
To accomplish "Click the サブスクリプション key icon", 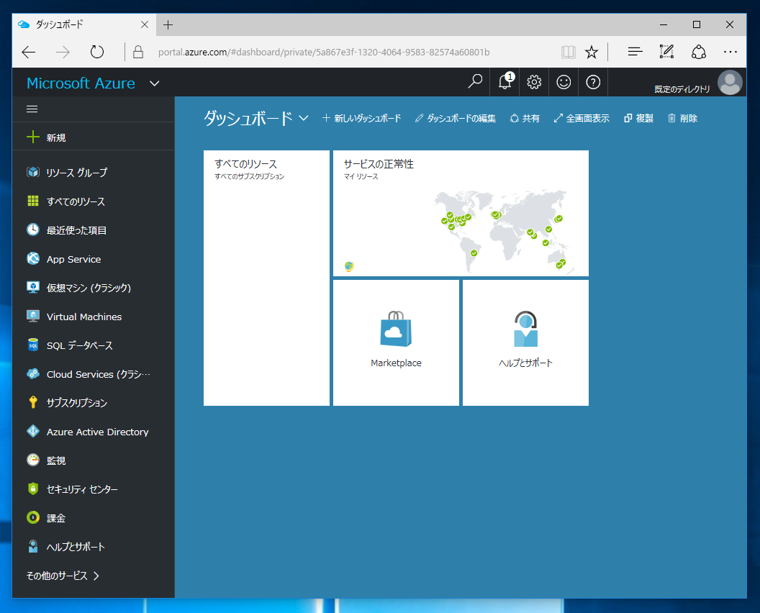I will [33, 402].
